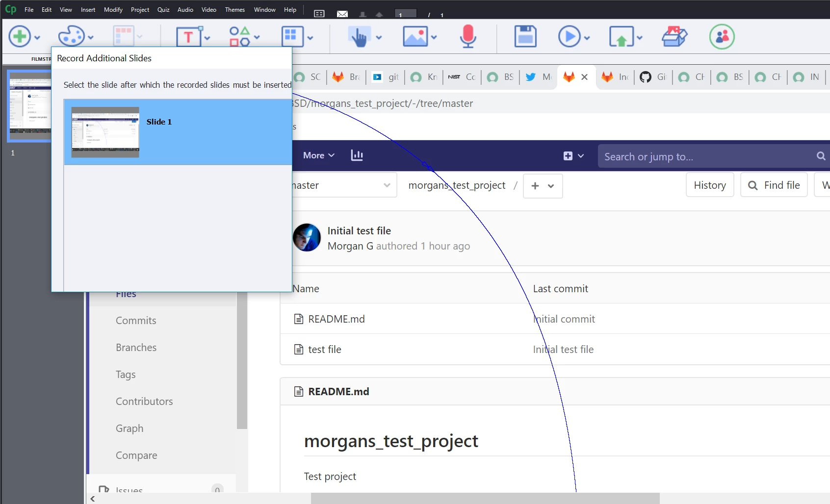Click Compare in the GitLab sidebar
The height and width of the screenshot is (504, 830).
point(136,455)
